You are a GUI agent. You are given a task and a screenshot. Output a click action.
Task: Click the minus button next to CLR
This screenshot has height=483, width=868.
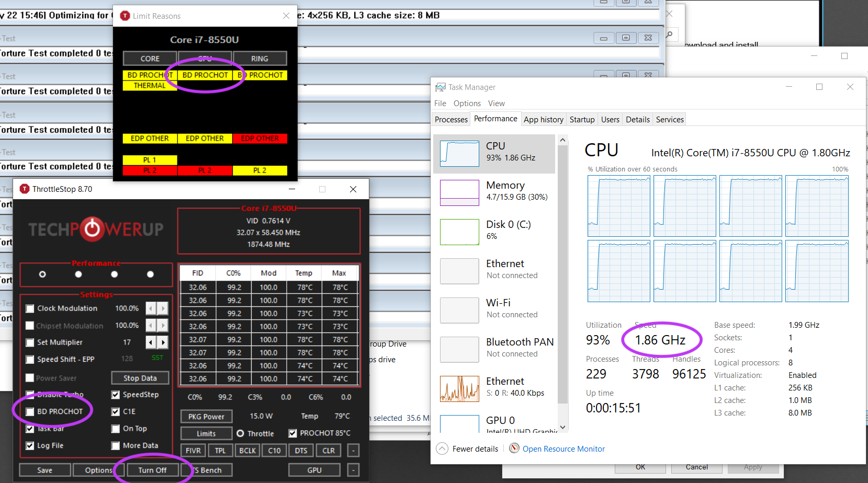pyautogui.click(x=354, y=451)
